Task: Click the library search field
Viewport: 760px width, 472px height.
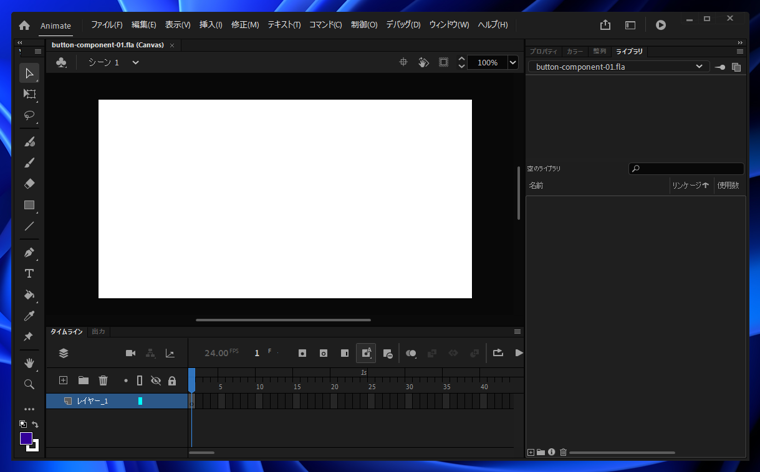Action: pyautogui.click(x=686, y=169)
